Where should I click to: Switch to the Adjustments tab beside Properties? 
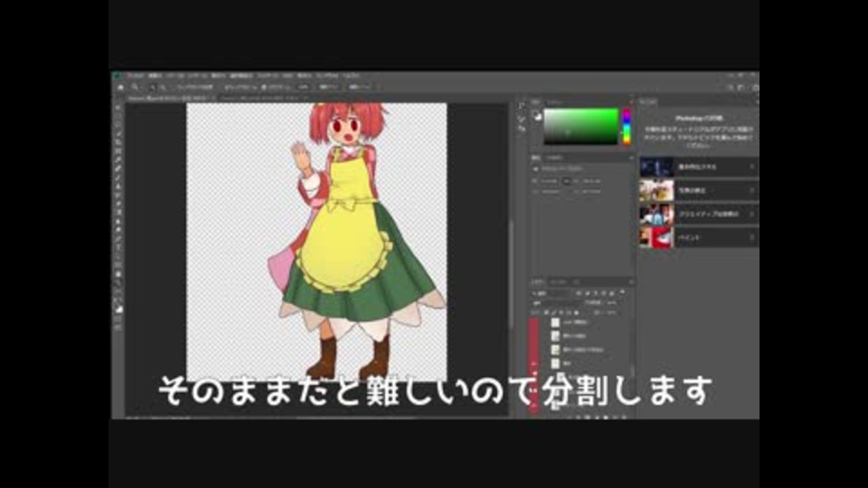click(554, 157)
